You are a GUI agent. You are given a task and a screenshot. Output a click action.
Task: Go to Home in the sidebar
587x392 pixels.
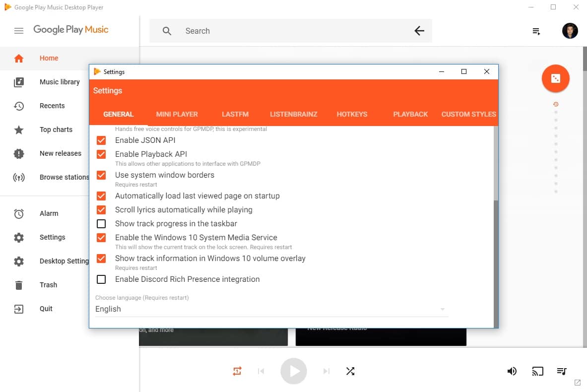(49, 58)
